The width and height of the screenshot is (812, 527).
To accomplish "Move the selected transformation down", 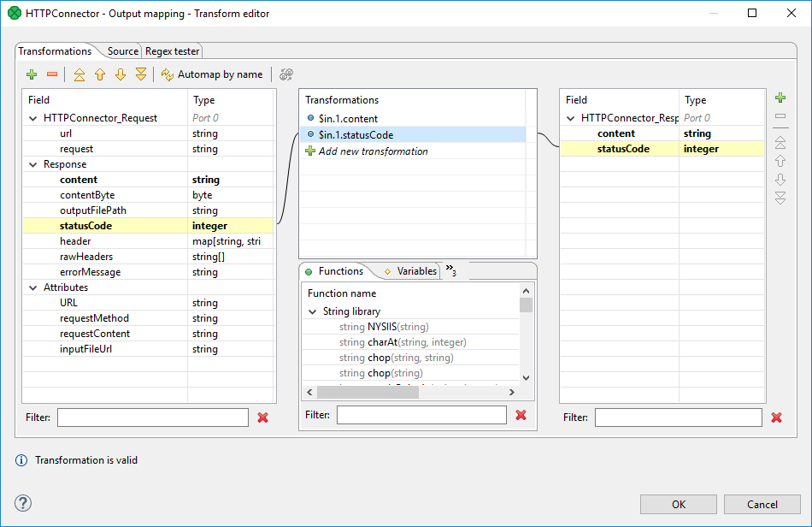I will [120, 74].
